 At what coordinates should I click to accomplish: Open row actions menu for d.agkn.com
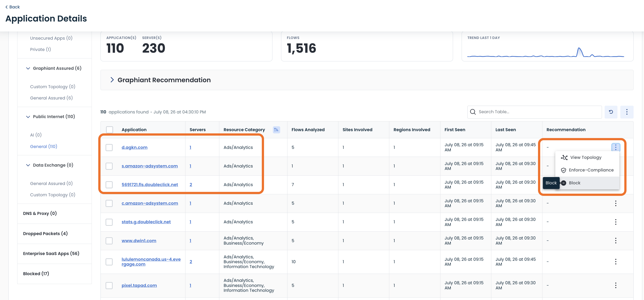tap(615, 147)
